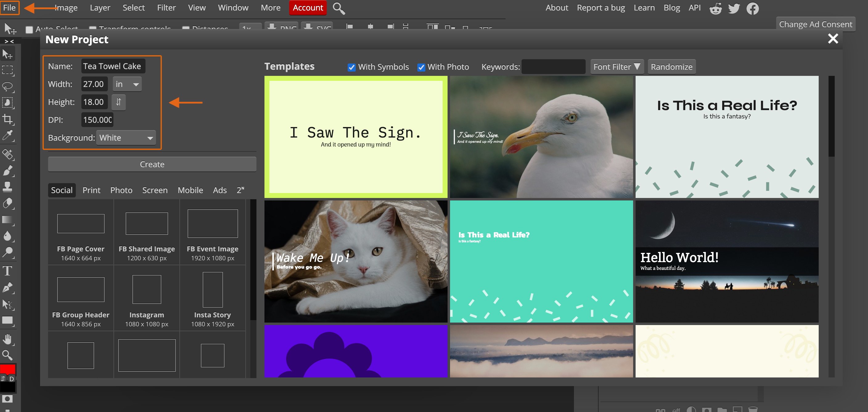Switch to the Screen presets tab

155,190
